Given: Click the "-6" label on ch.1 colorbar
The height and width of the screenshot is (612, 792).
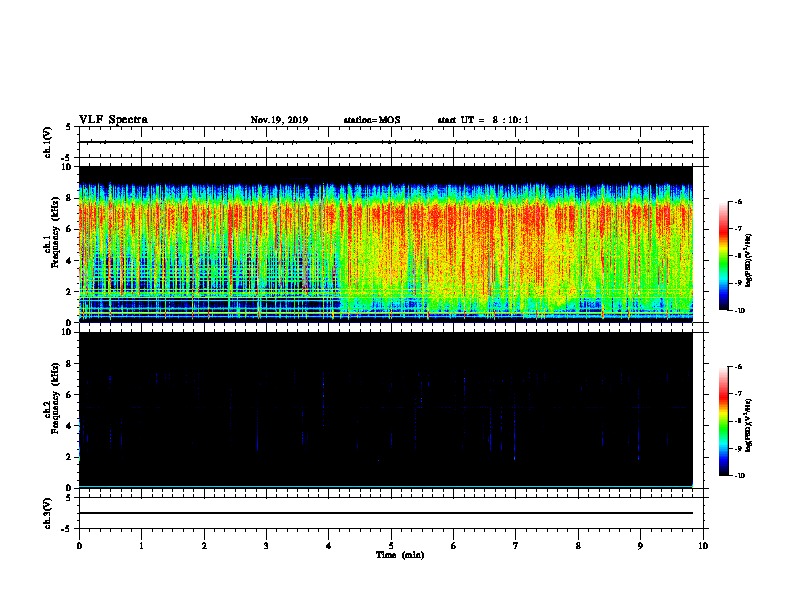Looking at the screenshot, I should 738,201.
